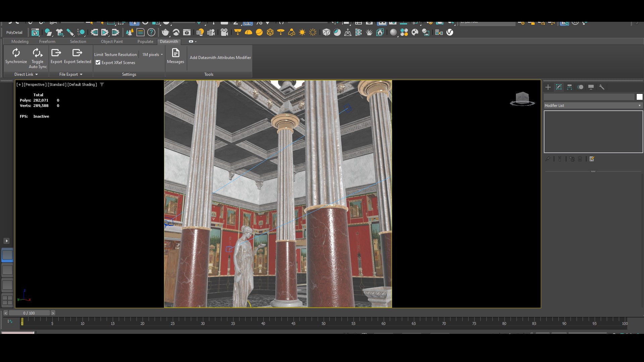
Task: Open the mini curve editor toggle
Action: point(10,321)
